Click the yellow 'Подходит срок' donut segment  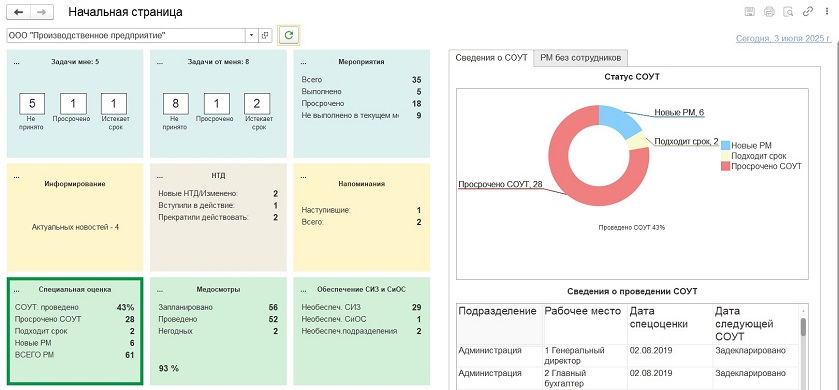(638, 141)
